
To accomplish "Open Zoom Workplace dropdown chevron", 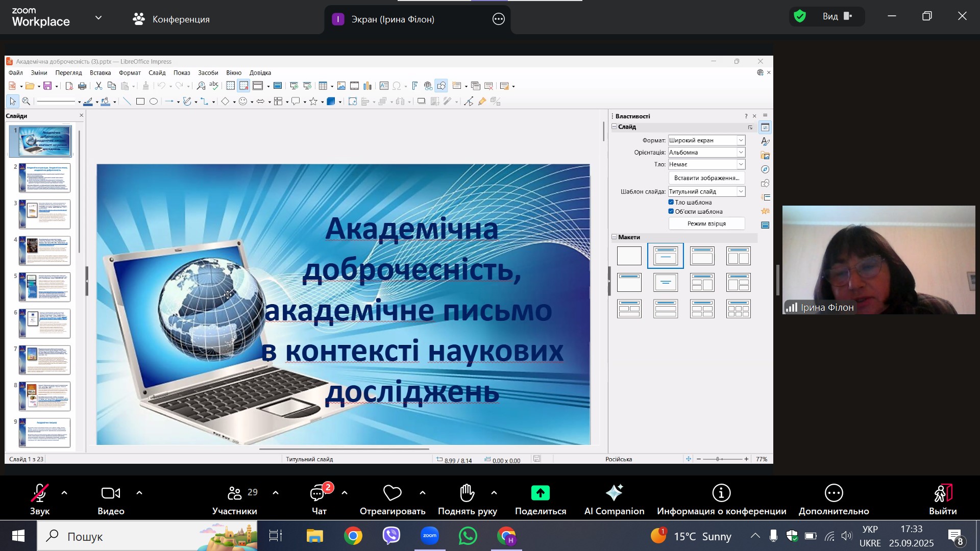I will click(99, 18).
